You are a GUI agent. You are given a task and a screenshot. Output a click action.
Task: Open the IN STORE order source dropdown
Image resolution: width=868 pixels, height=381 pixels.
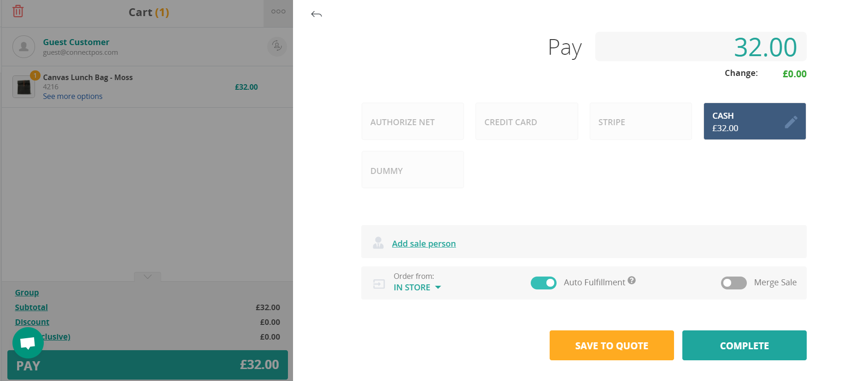[x=417, y=287]
